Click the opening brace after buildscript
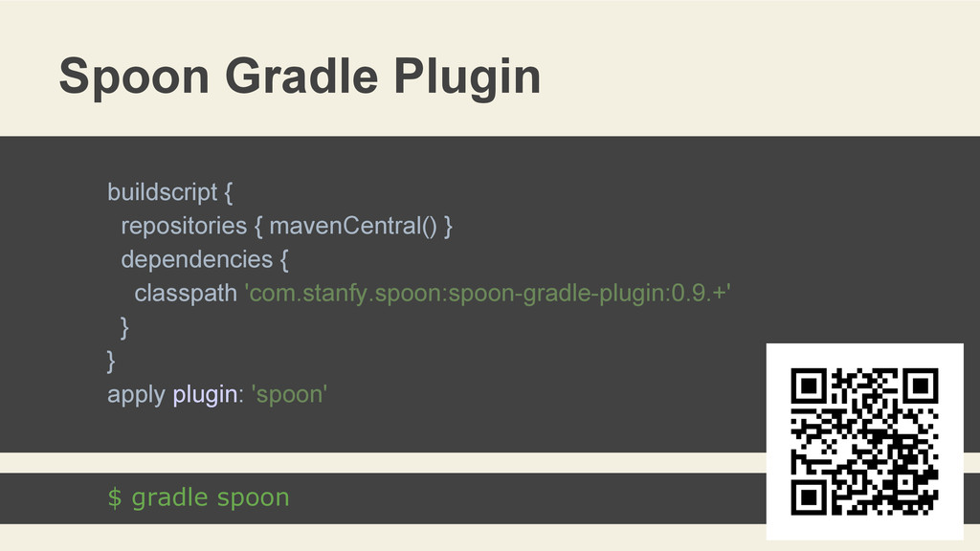This screenshot has width=980, height=551. (227, 192)
